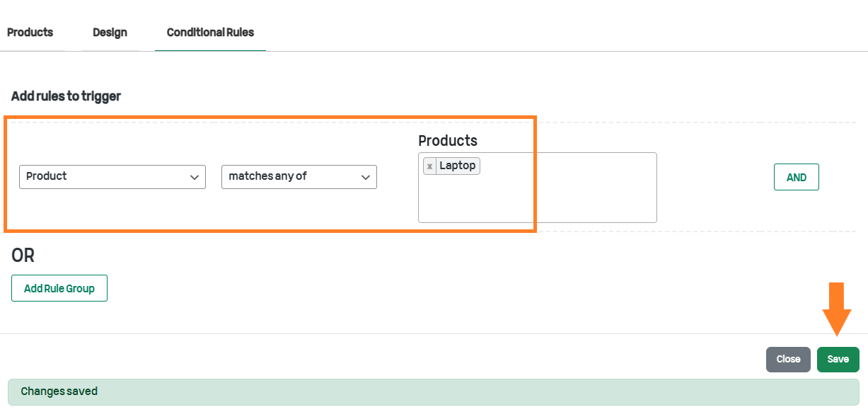Select the Laptop tag label
The height and width of the screenshot is (412, 868).
click(x=458, y=166)
